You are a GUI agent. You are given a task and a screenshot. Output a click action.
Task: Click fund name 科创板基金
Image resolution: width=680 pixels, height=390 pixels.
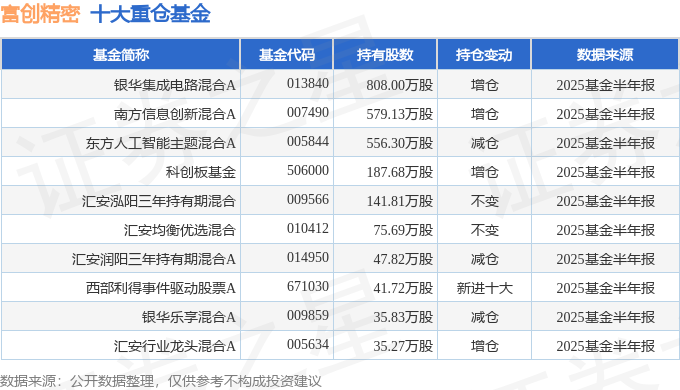click(x=201, y=172)
